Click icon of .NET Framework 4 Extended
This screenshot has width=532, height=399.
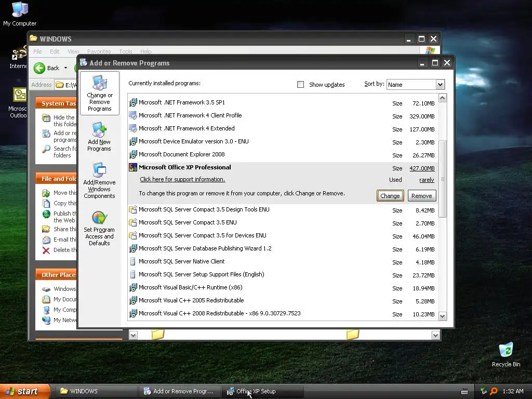(x=133, y=128)
